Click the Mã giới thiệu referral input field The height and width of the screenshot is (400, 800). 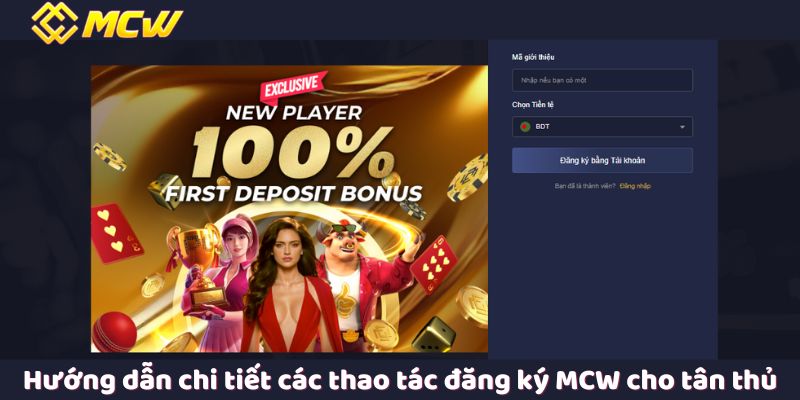(x=602, y=80)
